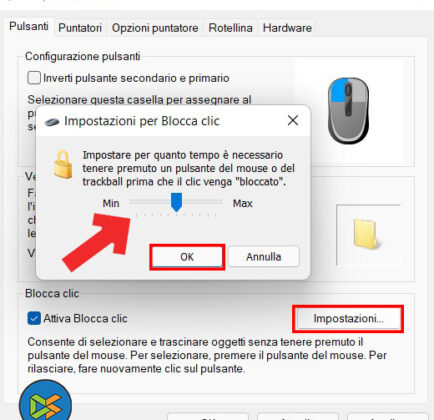The width and height of the screenshot is (434, 420).
Task: Click the padlock icon in the dialog
Action: [63, 164]
